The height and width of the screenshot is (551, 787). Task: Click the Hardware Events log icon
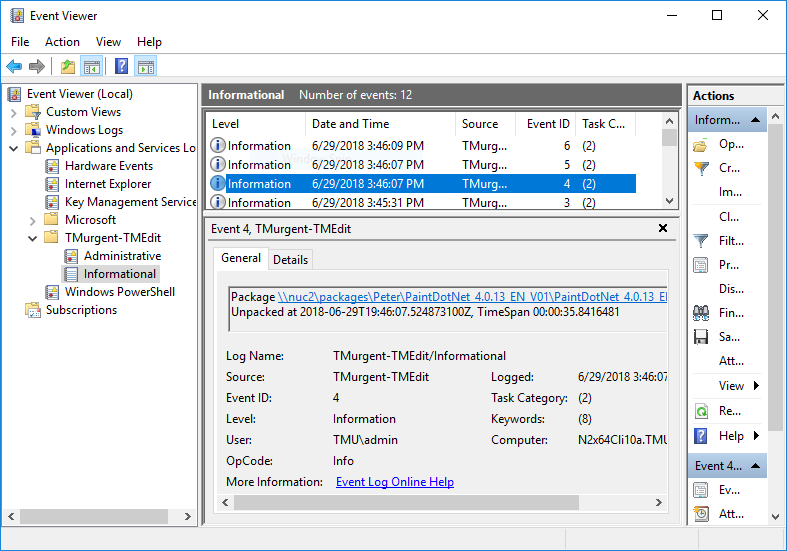[52, 166]
